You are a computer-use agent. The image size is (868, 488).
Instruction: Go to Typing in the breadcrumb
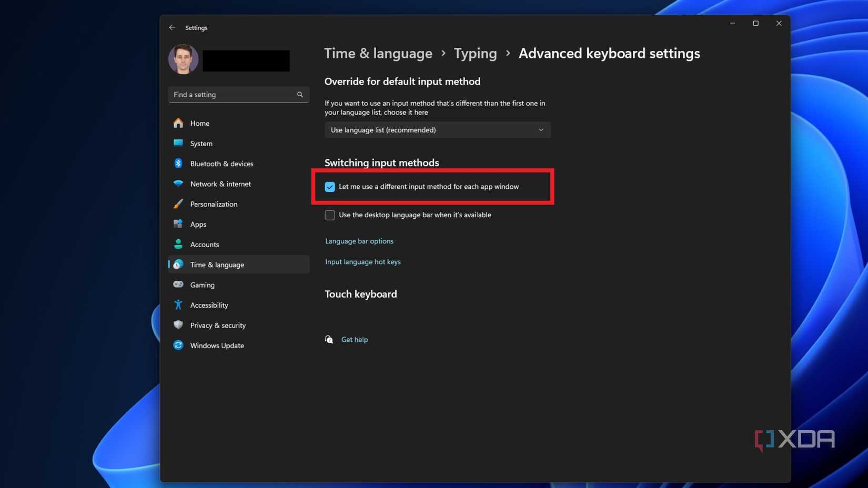pyautogui.click(x=475, y=54)
